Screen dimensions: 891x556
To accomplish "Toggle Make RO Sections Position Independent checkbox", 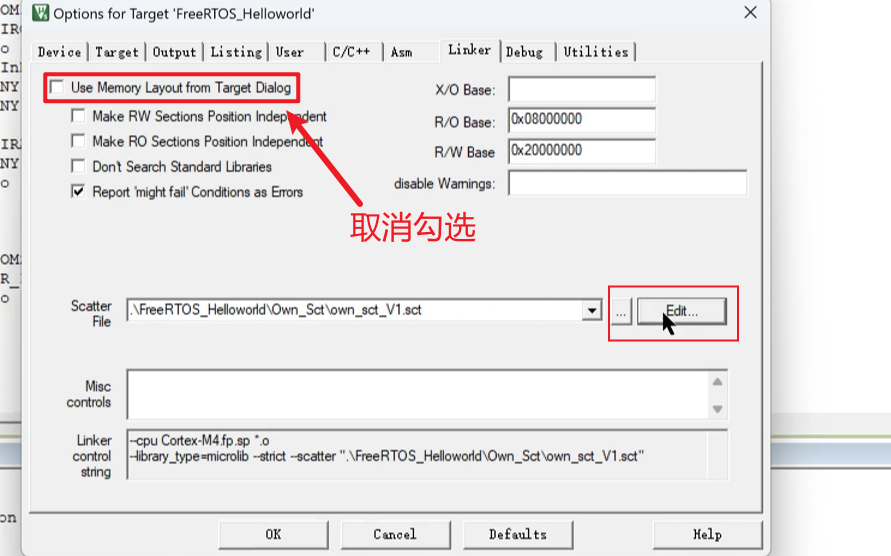I will click(78, 141).
